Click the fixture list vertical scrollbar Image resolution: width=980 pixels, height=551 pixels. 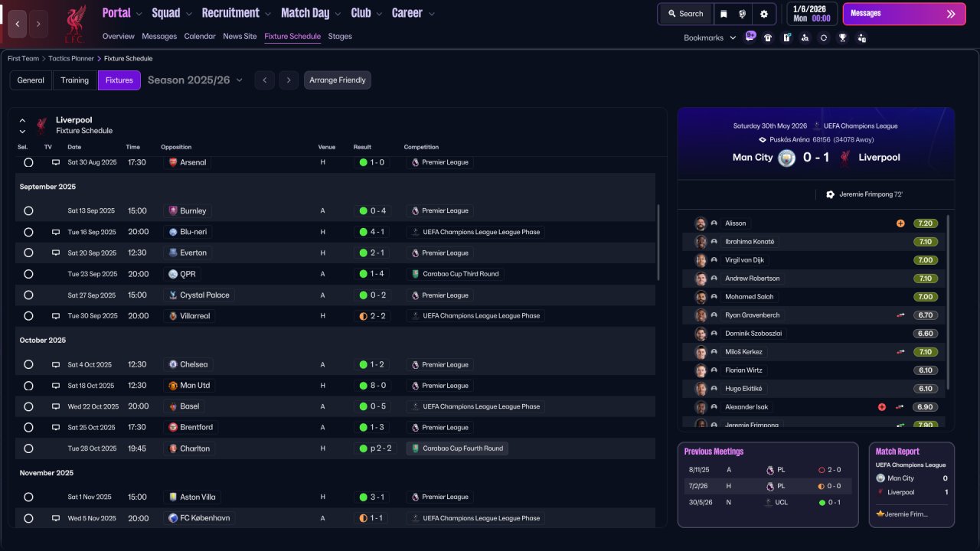[x=658, y=242]
